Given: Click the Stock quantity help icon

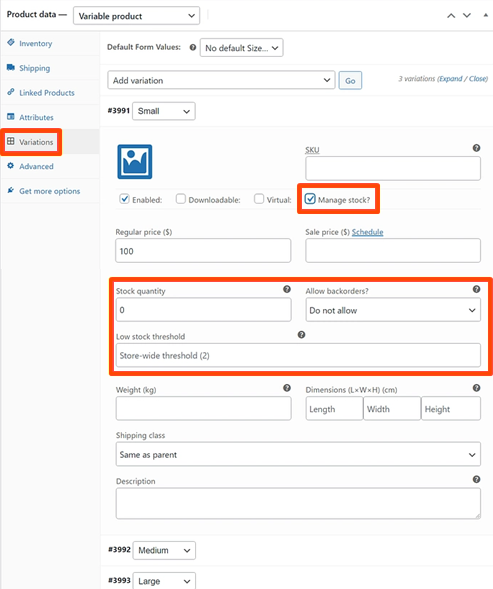Looking at the screenshot, I should [x=287, y=289].
